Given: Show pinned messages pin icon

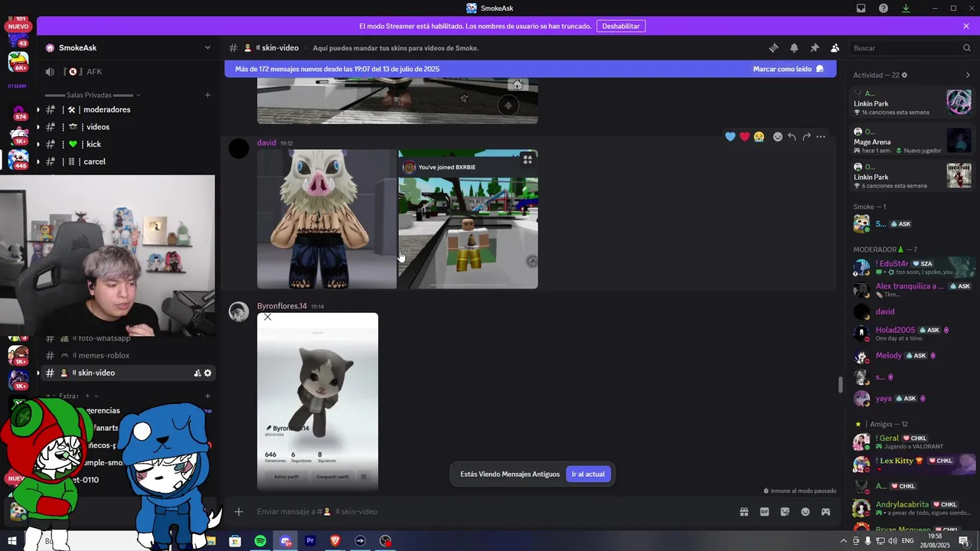Looking at the screenshot, I should [815, 47].
